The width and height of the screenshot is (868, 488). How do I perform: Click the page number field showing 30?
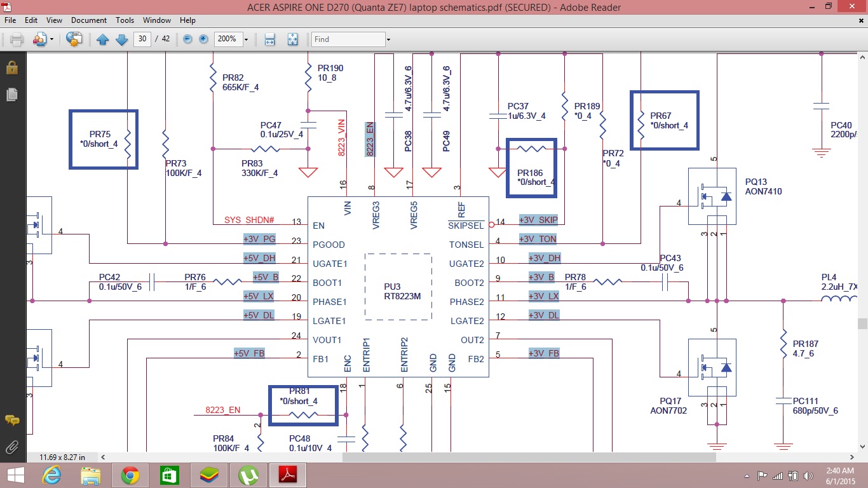point(142,39)
